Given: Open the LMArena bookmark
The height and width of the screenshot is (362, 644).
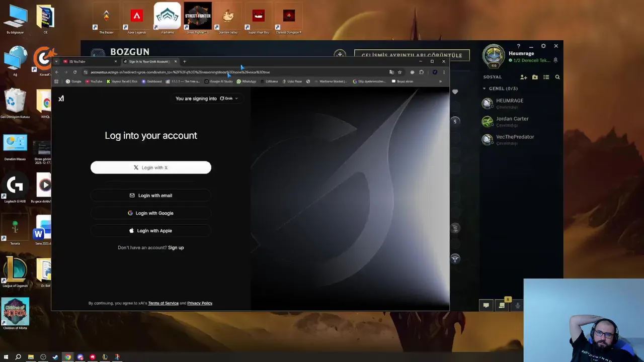Looking at the screenshot, I should point(269,81).
